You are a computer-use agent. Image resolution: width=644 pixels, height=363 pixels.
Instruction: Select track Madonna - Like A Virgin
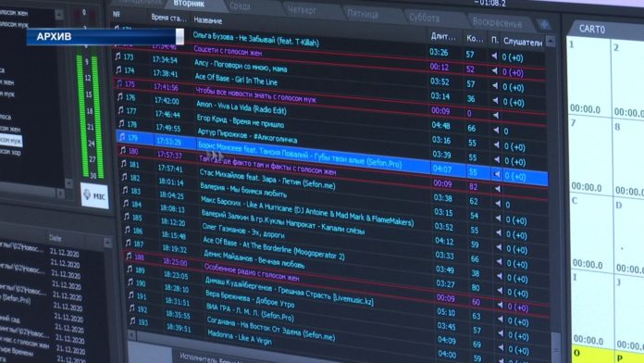[240, 337]
